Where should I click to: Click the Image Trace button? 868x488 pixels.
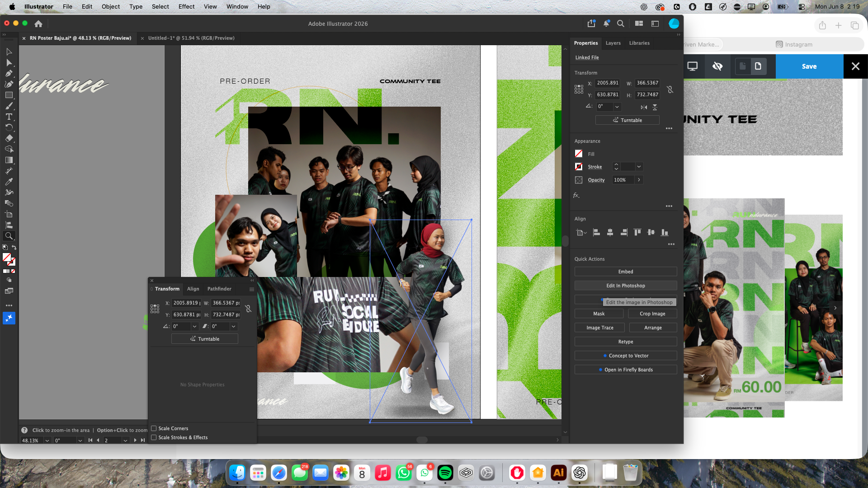point(600,328)
